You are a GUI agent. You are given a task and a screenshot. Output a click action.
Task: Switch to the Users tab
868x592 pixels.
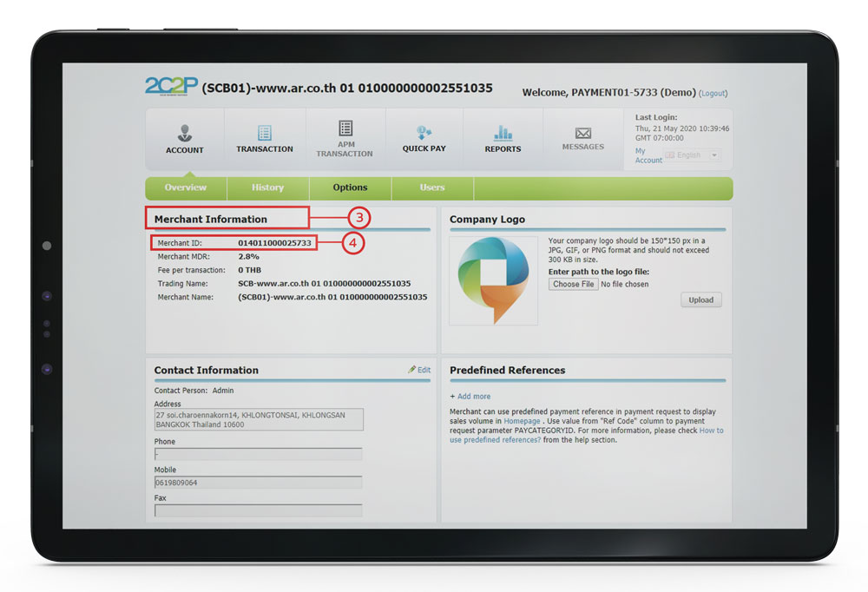click(432, 187)
